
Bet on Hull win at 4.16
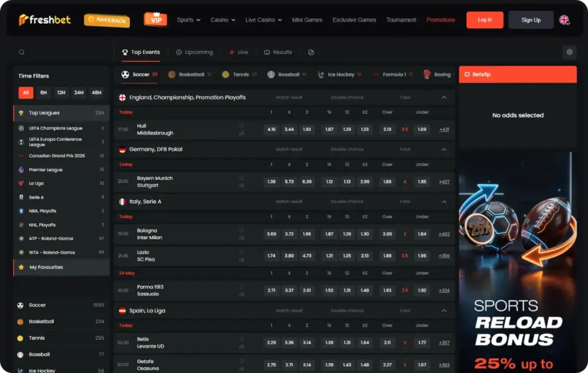[x=272, y=129]
